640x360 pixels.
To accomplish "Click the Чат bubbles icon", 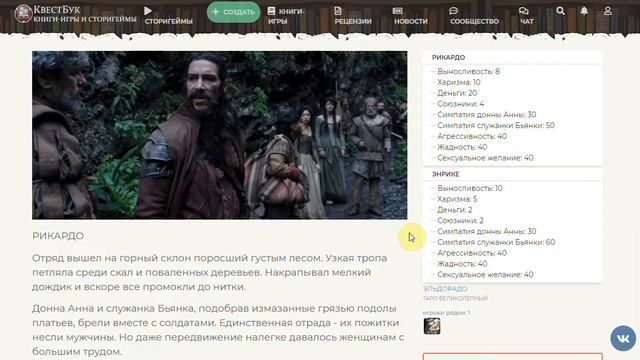I will (524, 11).
